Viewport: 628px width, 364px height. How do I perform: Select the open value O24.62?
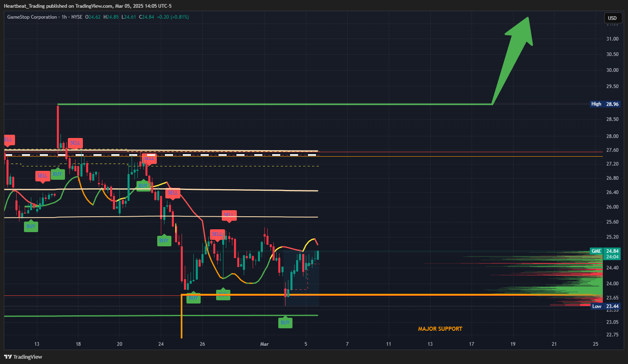(x=93, y=17)
